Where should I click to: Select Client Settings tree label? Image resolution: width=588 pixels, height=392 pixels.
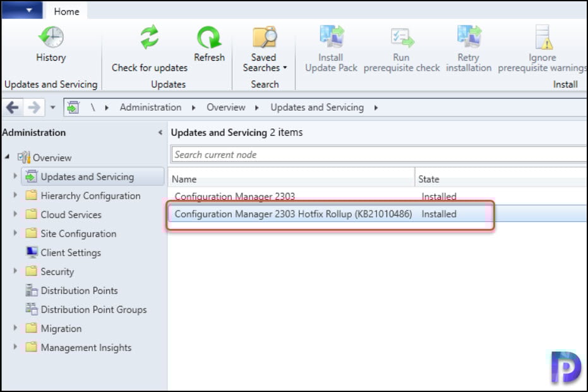[x=71, y=253]
